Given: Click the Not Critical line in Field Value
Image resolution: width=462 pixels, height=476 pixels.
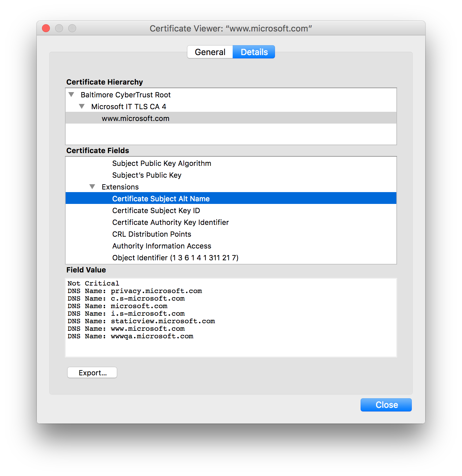Looking at the screenshot, I should (93, 283).
